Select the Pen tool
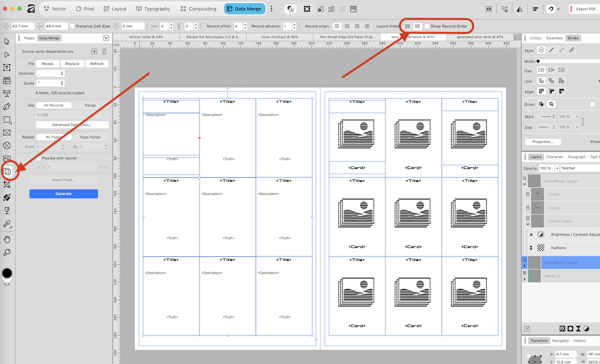Viewport: 600px width, 364px height. point(7,106)
